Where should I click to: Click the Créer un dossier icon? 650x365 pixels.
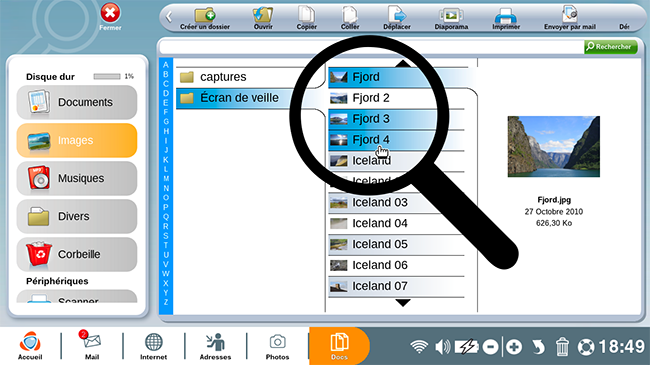tap(205, 15)
